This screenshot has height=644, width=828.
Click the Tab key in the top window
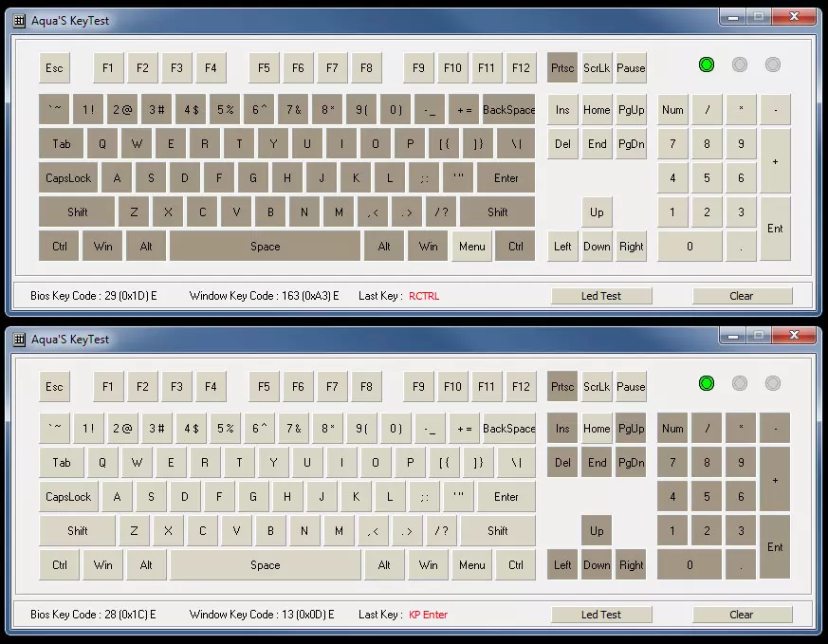61,143
